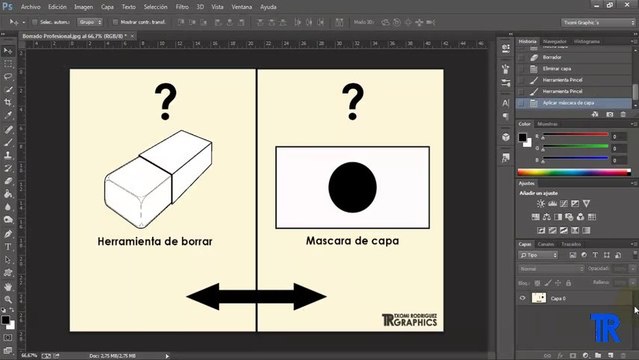Select the Horizontal Type tool
639x360 pixels.
pyautogui.click(x=8, y=247)
